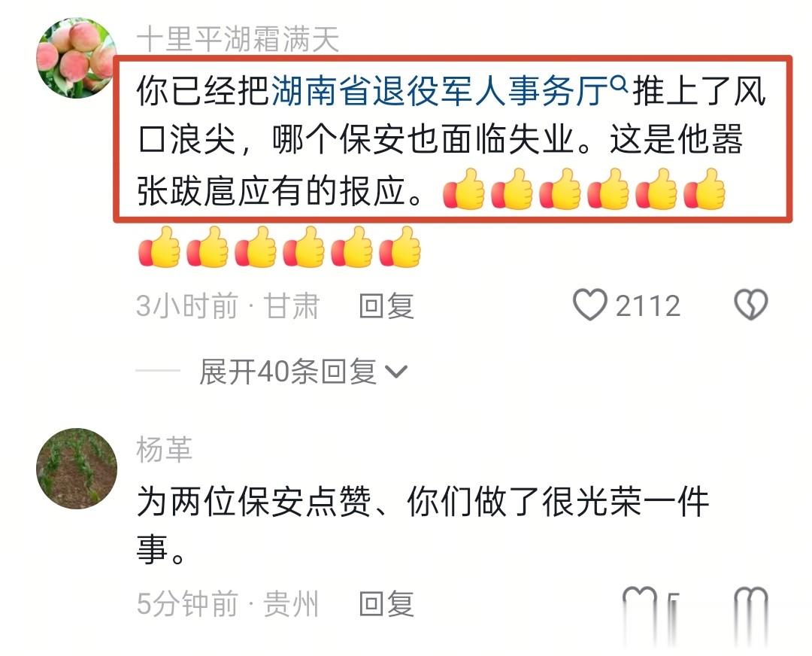The width and height of the screenshot is (812, 656).
Task: Tap the 5分钟前 · 贵州 timestamp
Action: [x=227, y=604]
